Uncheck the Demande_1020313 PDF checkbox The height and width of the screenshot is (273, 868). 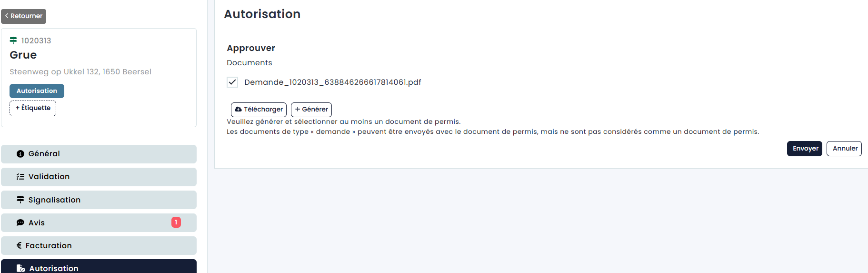tap(232, 82)
